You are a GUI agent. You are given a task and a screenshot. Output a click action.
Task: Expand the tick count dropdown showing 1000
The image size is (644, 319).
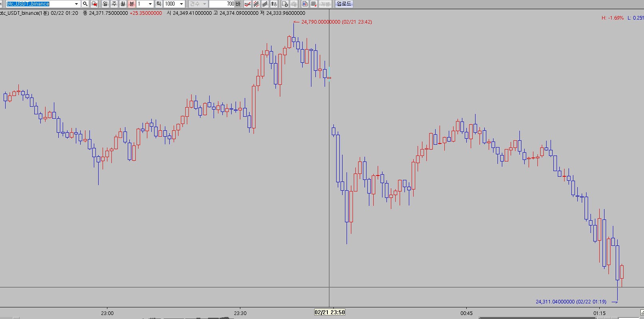click(181, 4)
